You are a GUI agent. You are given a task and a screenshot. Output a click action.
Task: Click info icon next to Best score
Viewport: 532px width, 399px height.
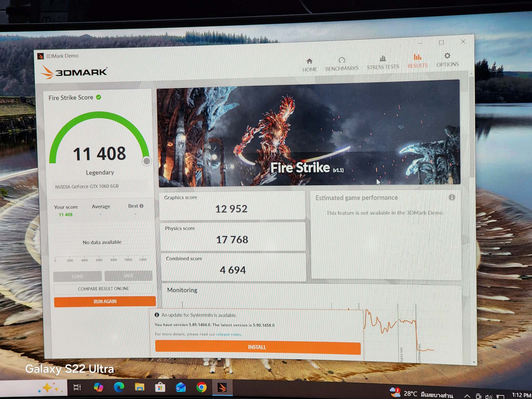[142, 206]
